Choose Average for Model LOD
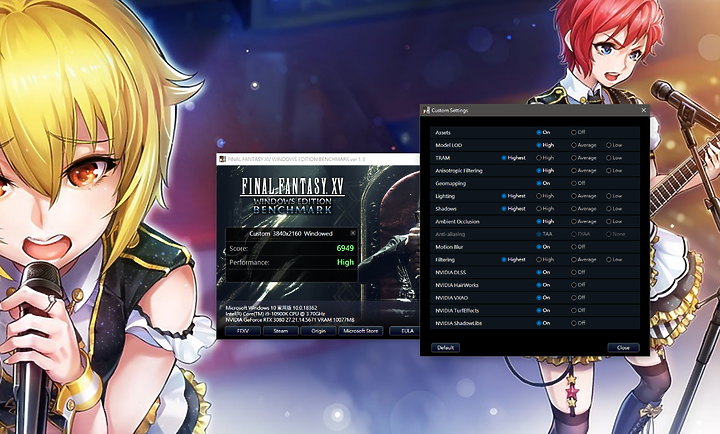This screenshot has width=720, height=434. [x=584, y=145]
